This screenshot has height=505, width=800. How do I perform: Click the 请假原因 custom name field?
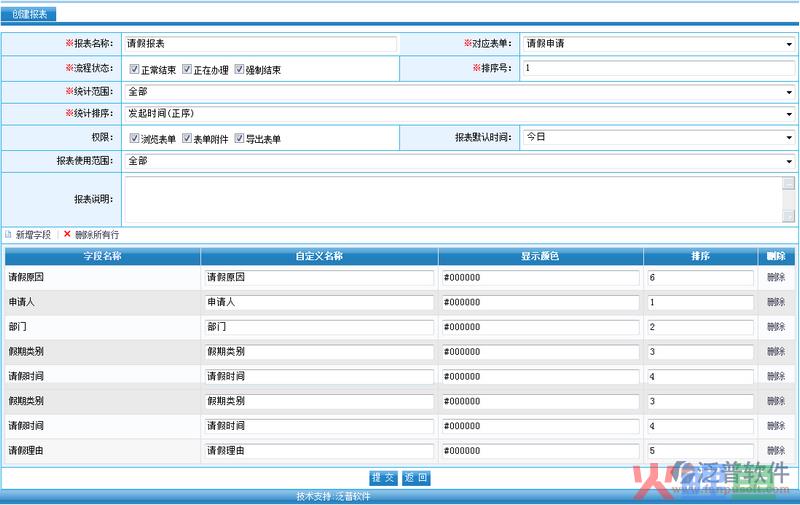click(319, 277)
